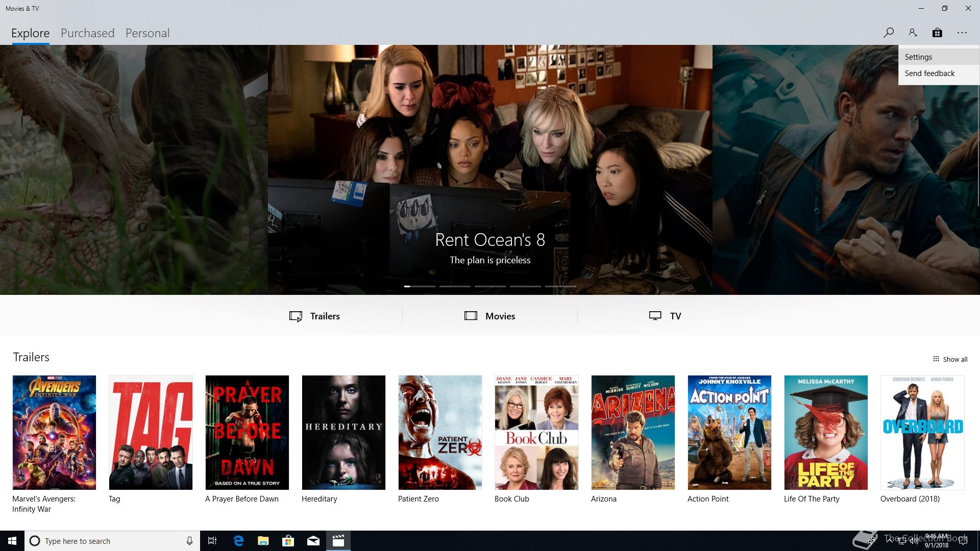Open the Rent Ocean's 8 banner

tap(490, 169)
